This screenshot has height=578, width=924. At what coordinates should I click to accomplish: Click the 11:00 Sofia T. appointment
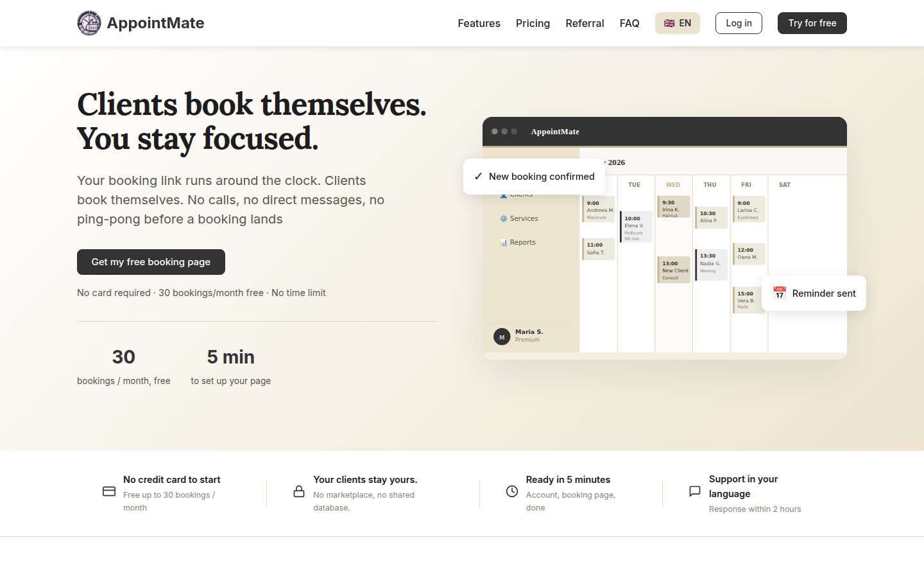[599, 249]
